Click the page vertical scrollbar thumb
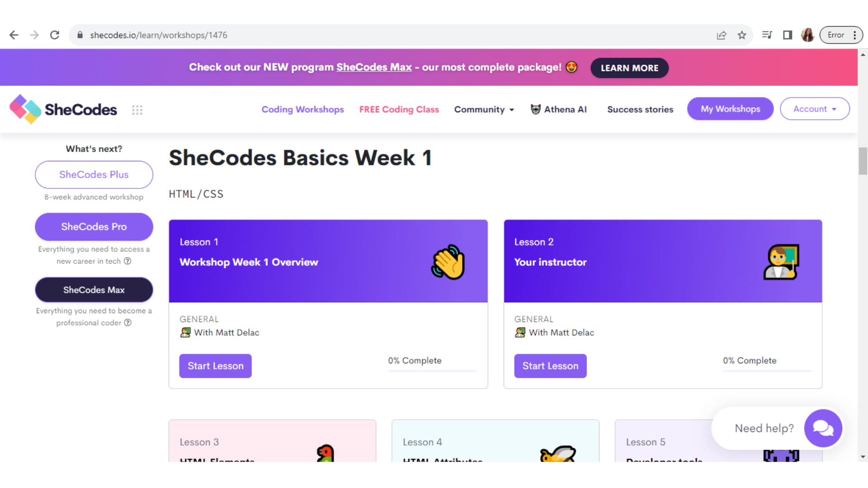This screenshot has height=488, width=868. pyautogui.click(x=863, y=161)
